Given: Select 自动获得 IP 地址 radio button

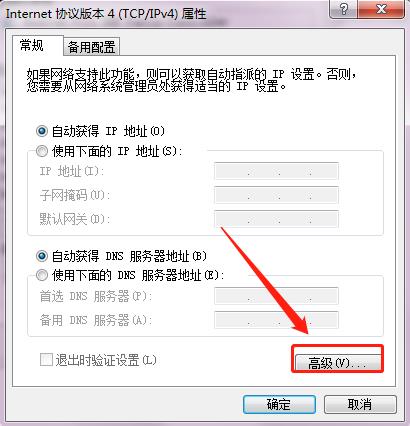Looking at the screenshot, I should pos(42,131).
